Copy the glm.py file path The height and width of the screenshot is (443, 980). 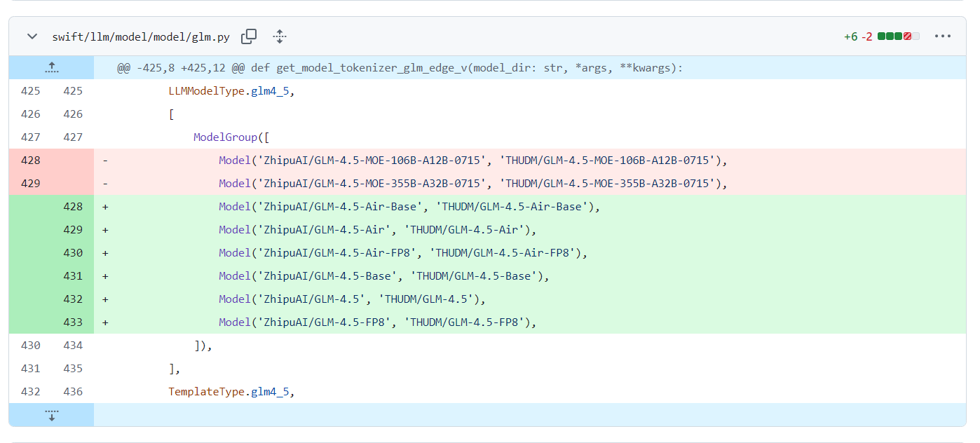click(x=249, y=36)
